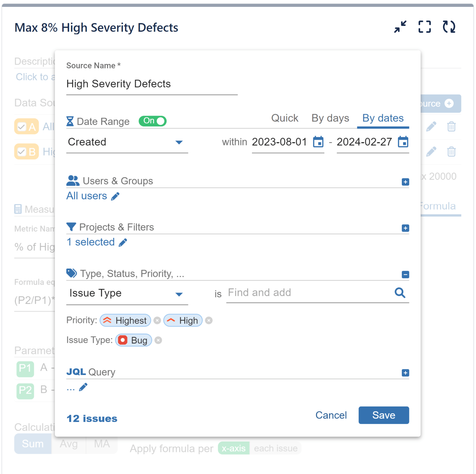Collapse the Max 8% widget view
Viewport: 476px width, 474px height.
tap(400, 27)
